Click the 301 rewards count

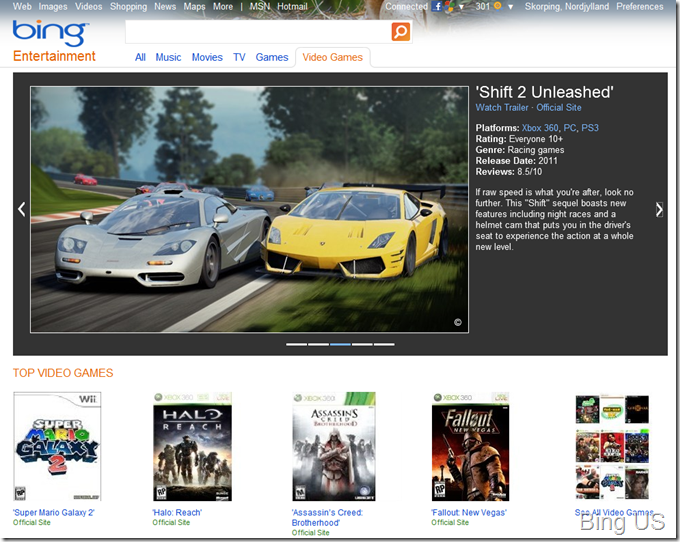pos(483,7)
